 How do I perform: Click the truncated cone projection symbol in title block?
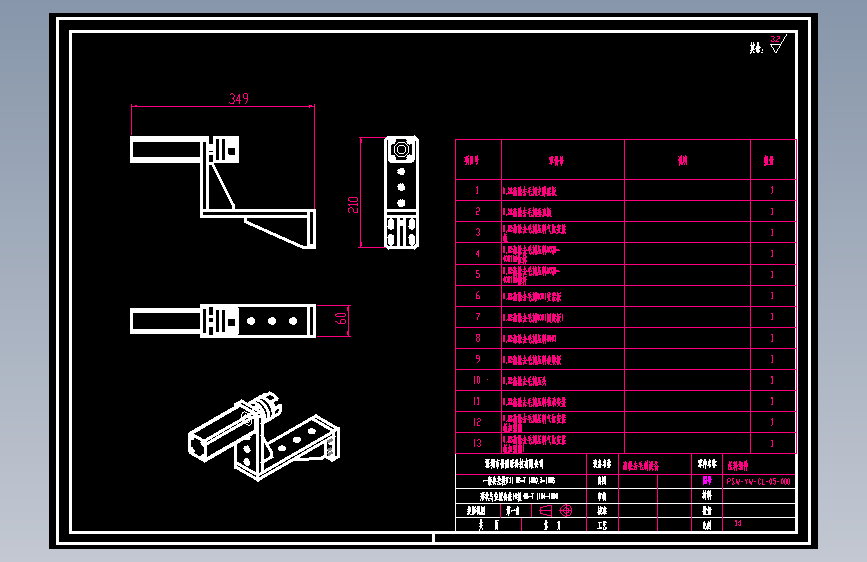click(x=545, y=511)
